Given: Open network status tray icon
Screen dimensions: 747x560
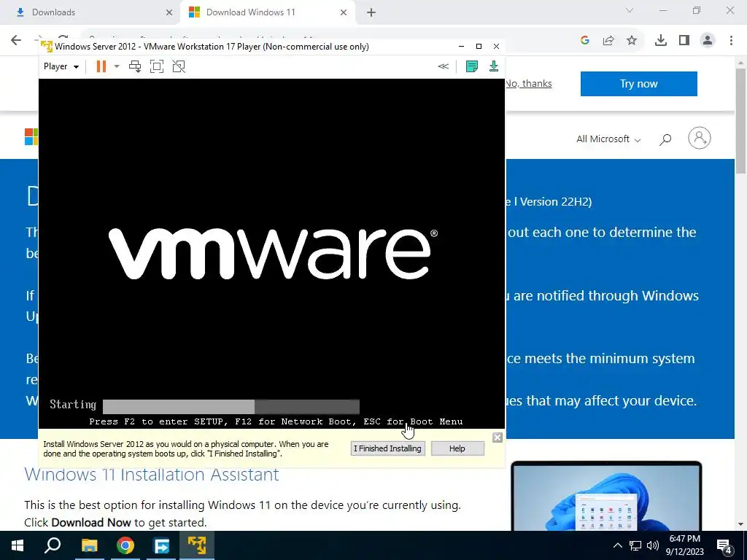Looking at the screenshot, I should tap(635, 545).
